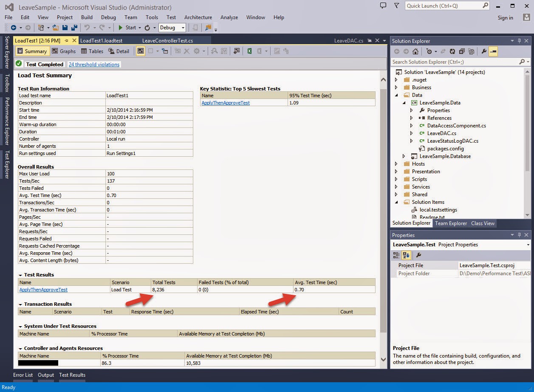
Task: Toggle Alphabetical sort in Properties panel
Action: point(406,255)
